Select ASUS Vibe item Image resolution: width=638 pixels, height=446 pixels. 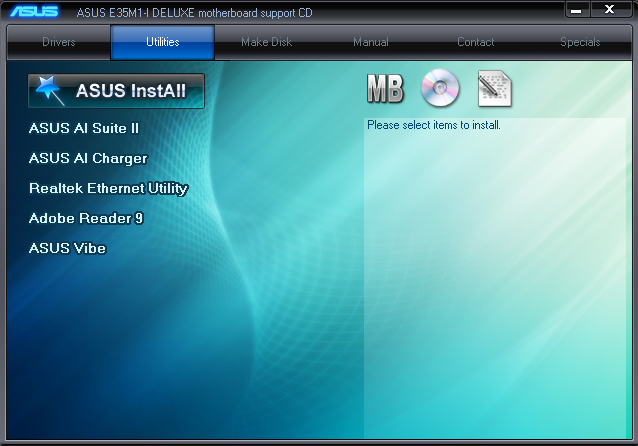click(68, 248)
